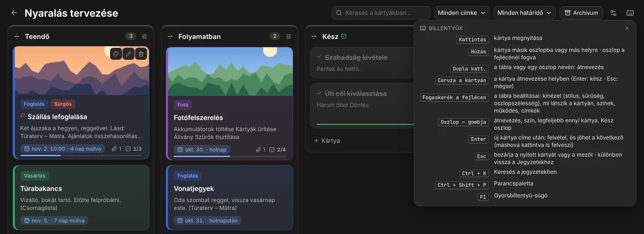Open the color palette on Szállás lefoglalása card
Image resolution: width=644 pixels, height=234 pixels.
[x=116, y=54]
